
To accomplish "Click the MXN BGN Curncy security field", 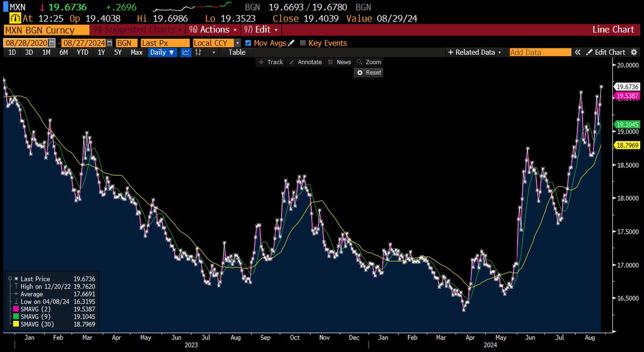I will coord(46,30).
